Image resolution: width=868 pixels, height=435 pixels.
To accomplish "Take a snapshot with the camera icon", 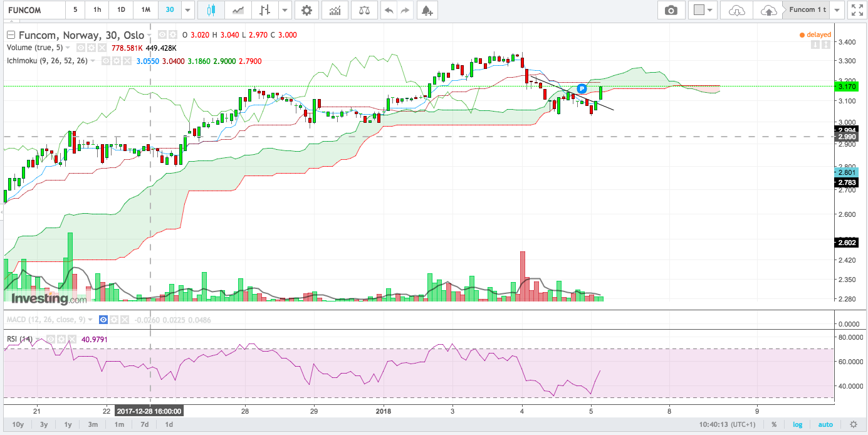I will tap(671, 10).
